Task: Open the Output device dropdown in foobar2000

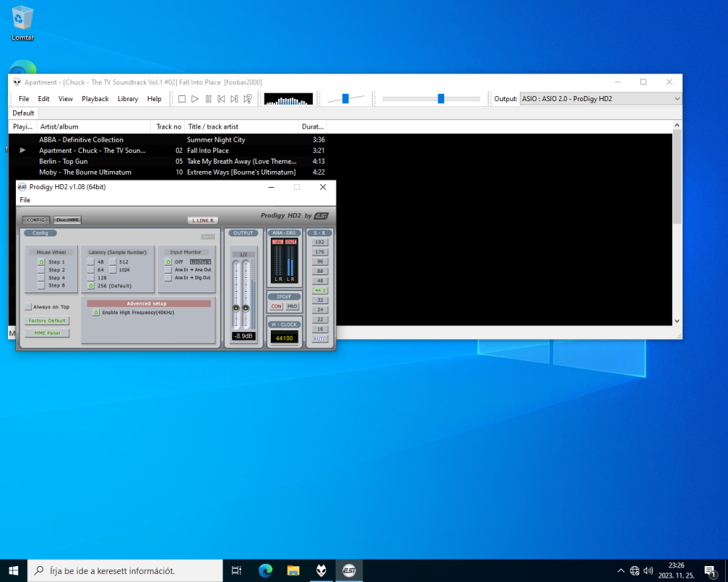Action: pos(601,99)
